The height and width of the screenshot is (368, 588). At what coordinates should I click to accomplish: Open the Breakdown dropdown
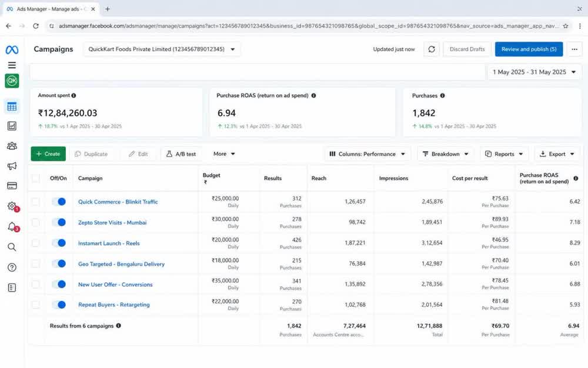(x=445, y=153)
